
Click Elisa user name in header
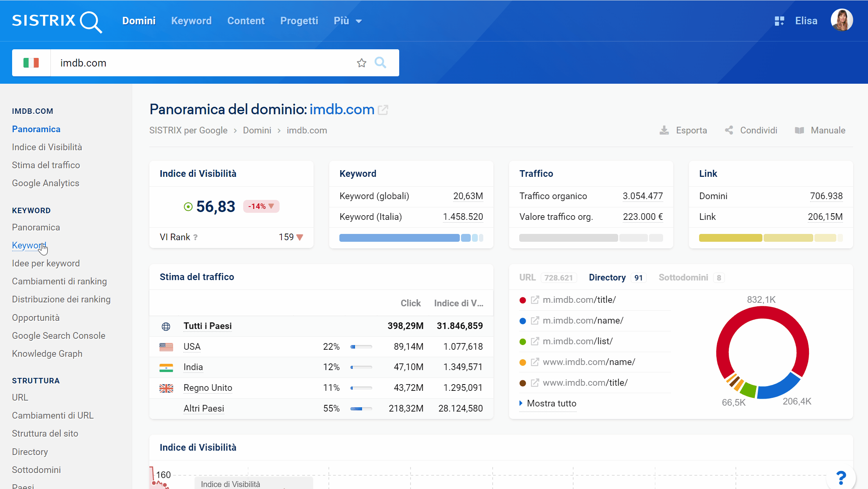coord(806,21)
